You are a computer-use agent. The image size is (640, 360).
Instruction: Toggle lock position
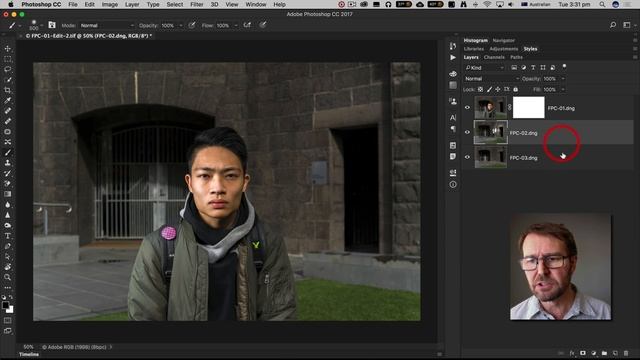[498, 89]
